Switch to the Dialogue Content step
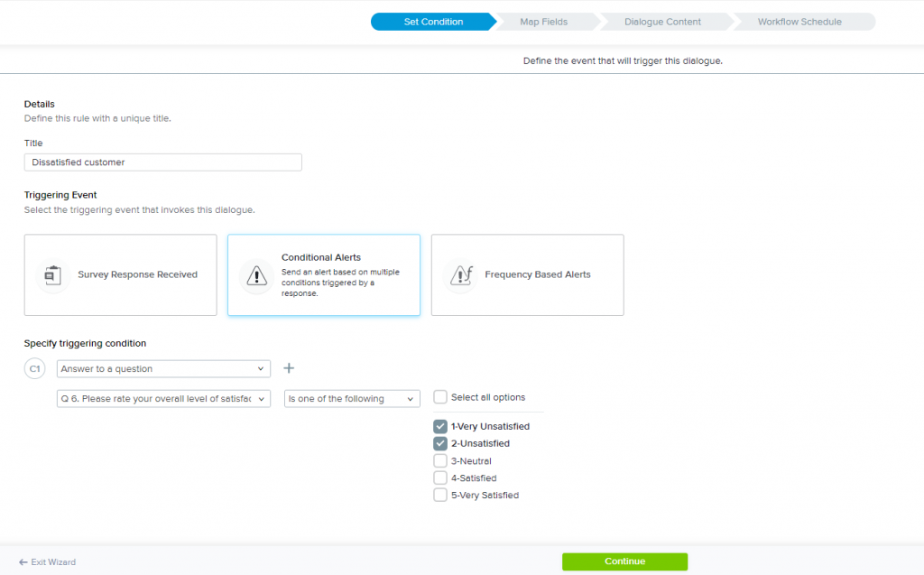 pyautogui.click(x=662, y=22)
